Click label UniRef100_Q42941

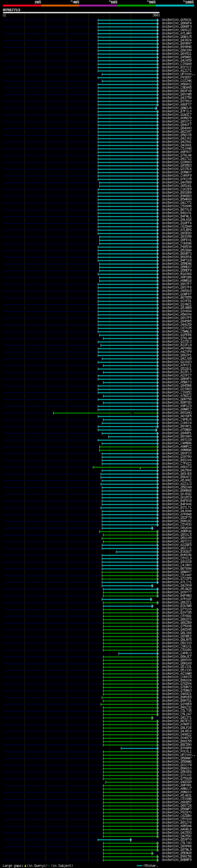pyautogui.click(x=177, y=142)
